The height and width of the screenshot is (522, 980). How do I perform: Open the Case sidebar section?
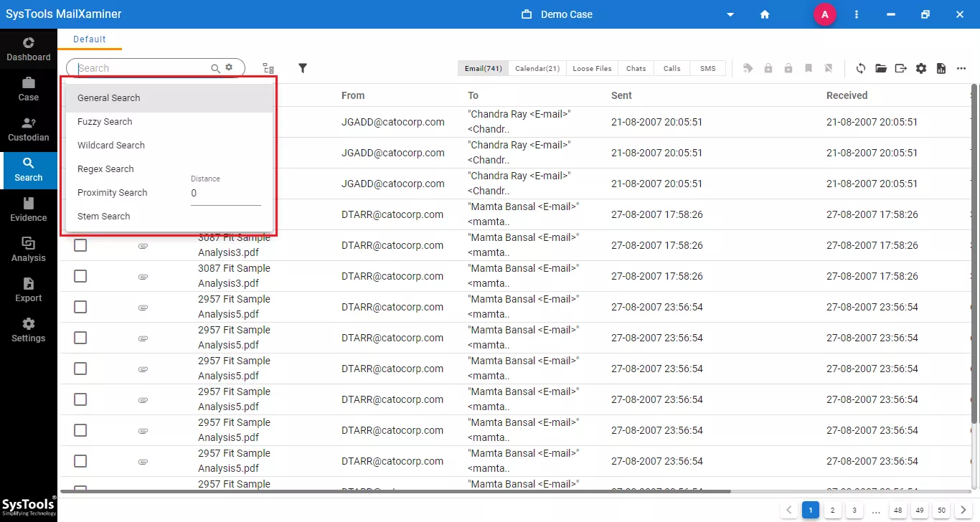coord(29,90)
